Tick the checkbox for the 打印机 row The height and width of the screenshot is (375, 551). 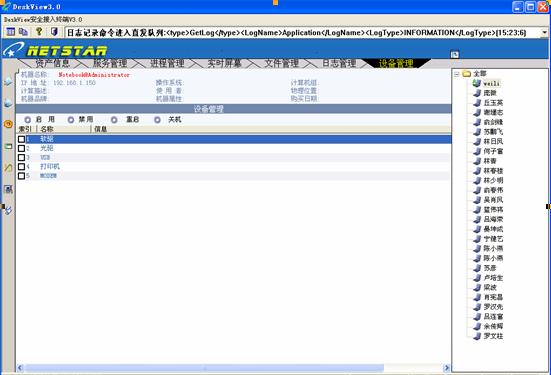[x=21, y=167]
